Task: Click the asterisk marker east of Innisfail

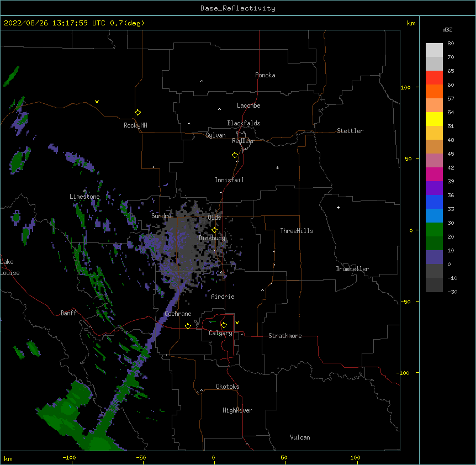Action: pyautogui.click(x=277, y=167)
